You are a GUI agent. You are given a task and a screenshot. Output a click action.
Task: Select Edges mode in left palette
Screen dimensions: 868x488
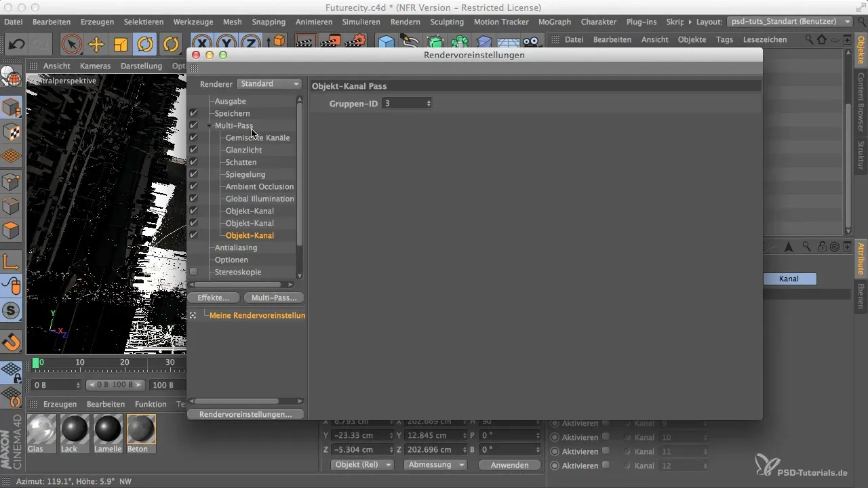click(12, 206)
